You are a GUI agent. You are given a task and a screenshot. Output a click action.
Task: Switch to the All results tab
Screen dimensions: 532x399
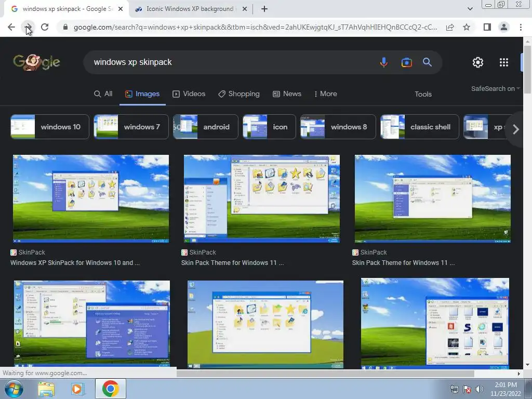[103, 94]
